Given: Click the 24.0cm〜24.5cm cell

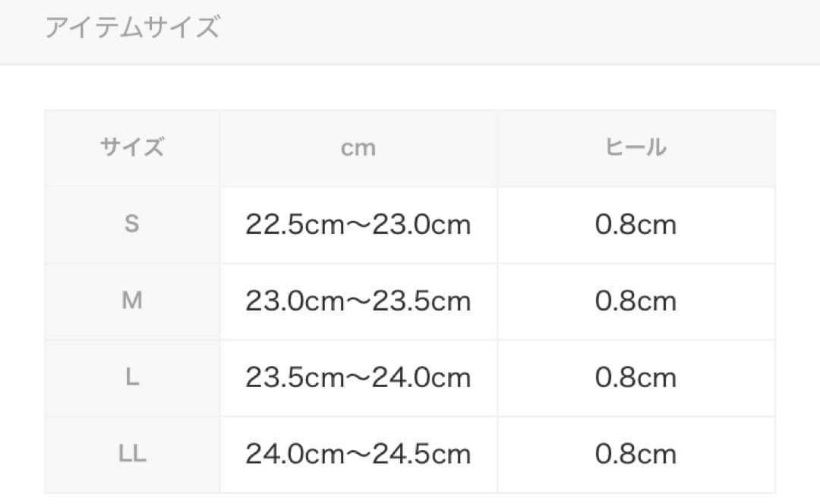Looking at the screenshot, I should tap(358, 454).
